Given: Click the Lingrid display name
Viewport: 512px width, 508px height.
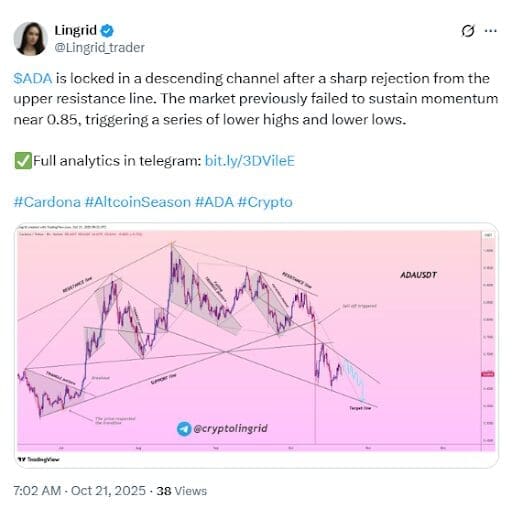Looking at the screenshot, I should (x=76, y=31).
